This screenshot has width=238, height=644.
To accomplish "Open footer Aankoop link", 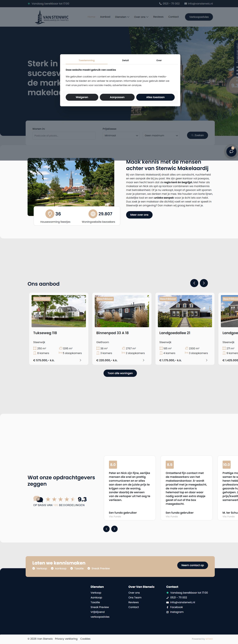I will tap(96, 597).
